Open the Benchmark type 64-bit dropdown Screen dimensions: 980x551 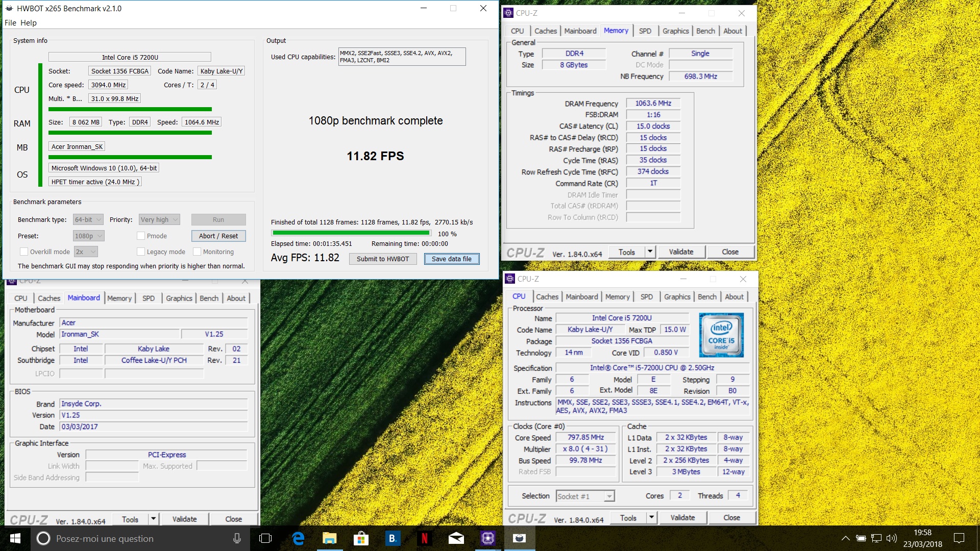point(88,219)
